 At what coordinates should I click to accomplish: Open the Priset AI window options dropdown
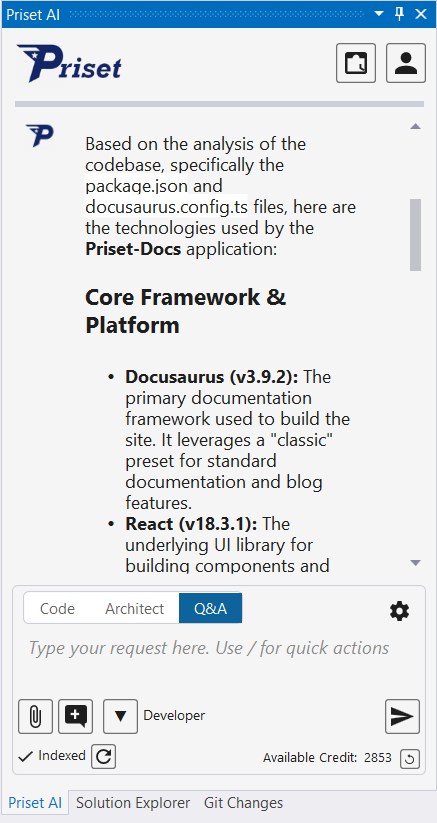tap(379, 14)
